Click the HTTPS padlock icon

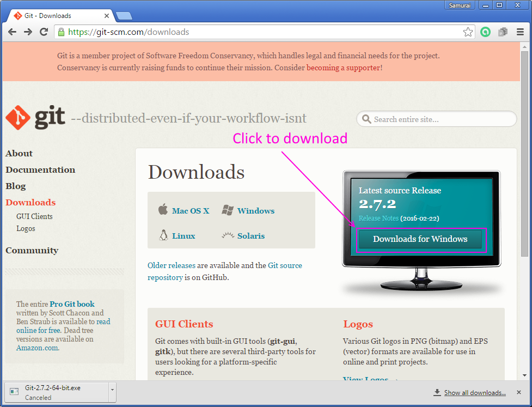60,32
